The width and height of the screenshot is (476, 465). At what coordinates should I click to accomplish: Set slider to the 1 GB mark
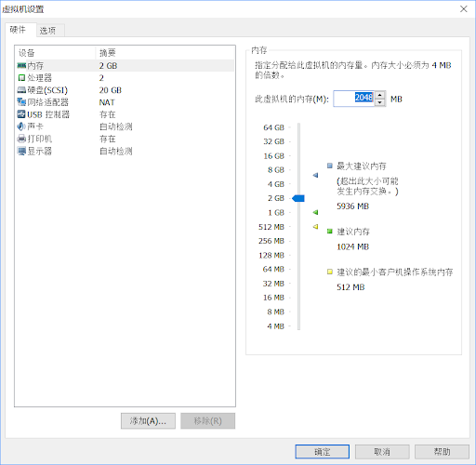pos(298,212)
